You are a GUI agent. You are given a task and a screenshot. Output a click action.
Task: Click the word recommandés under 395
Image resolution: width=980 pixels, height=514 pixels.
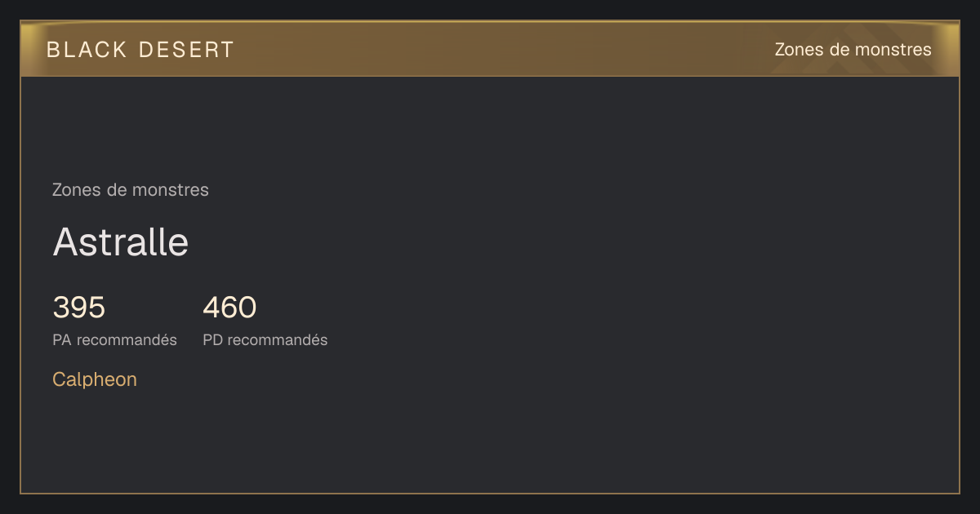coord(127,340)
